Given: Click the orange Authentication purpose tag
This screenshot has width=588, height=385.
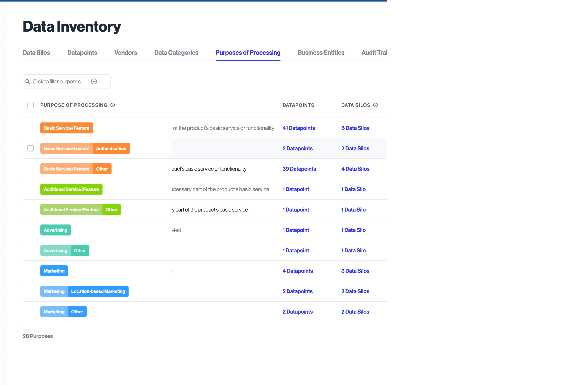Looking at the screenshot, I should [111, 148].
